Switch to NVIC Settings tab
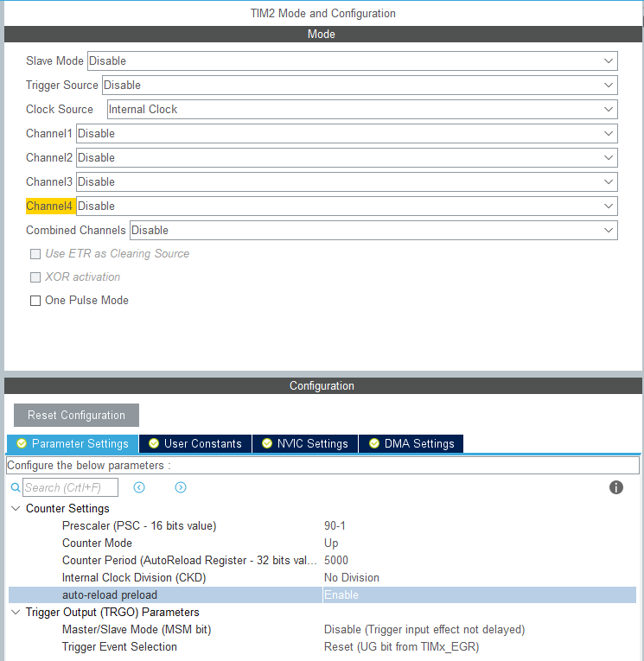The image size is (644, 661). coord(305,444)
